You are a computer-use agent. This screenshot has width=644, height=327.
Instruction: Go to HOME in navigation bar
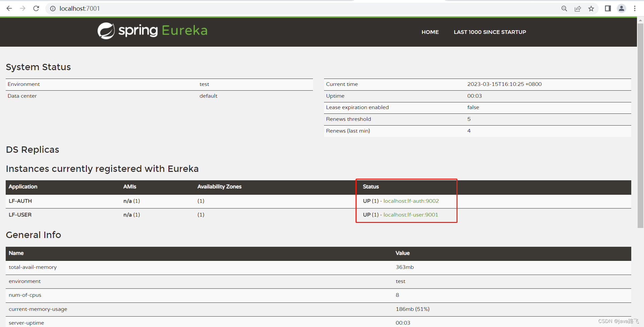click(430, 32)
